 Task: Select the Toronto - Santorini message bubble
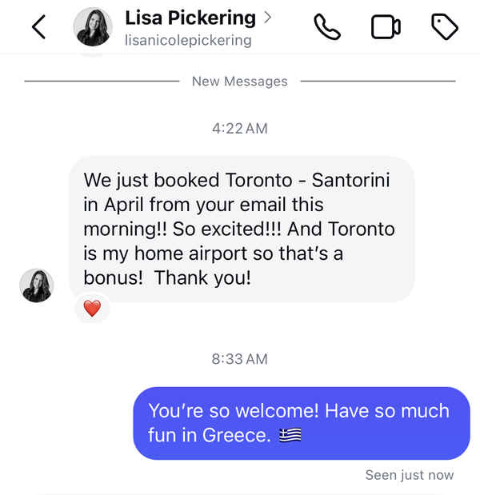tap(242, 229)
